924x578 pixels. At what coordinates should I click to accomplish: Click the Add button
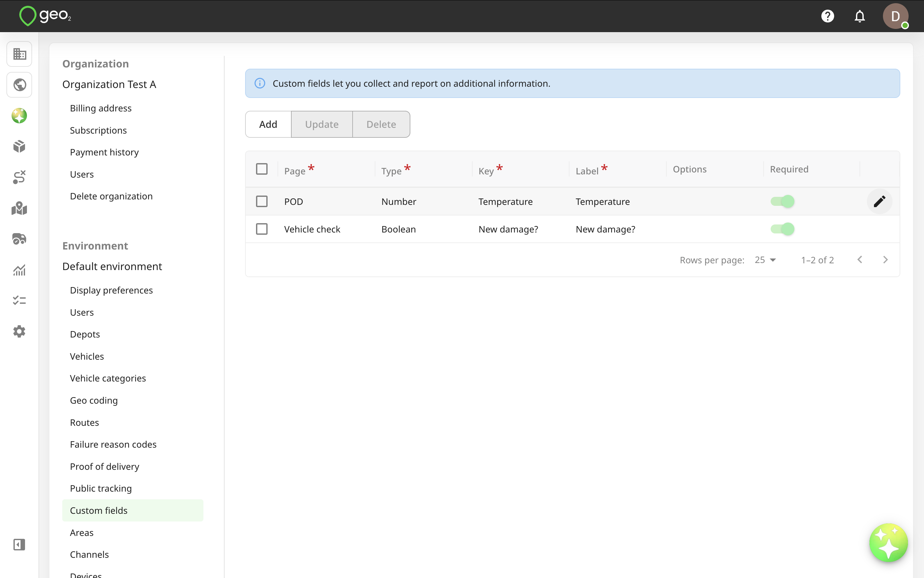(x=268, y=124)
